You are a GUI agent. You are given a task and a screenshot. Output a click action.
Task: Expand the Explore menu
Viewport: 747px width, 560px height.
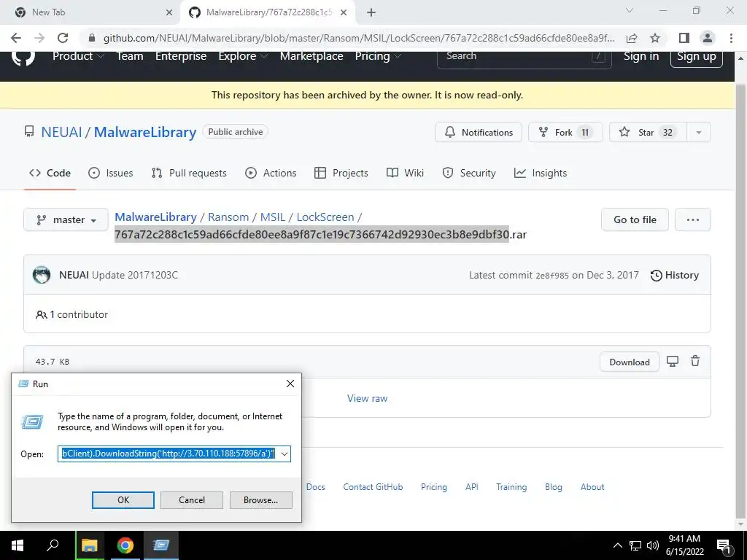[x=243, y=56]
